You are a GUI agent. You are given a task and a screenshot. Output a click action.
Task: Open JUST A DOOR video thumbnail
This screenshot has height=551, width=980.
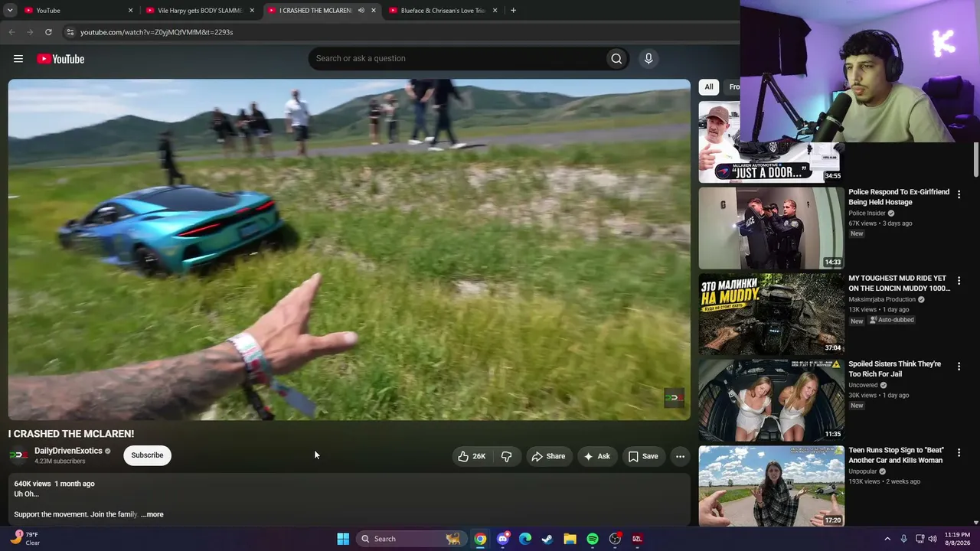[x=770, y=142]
